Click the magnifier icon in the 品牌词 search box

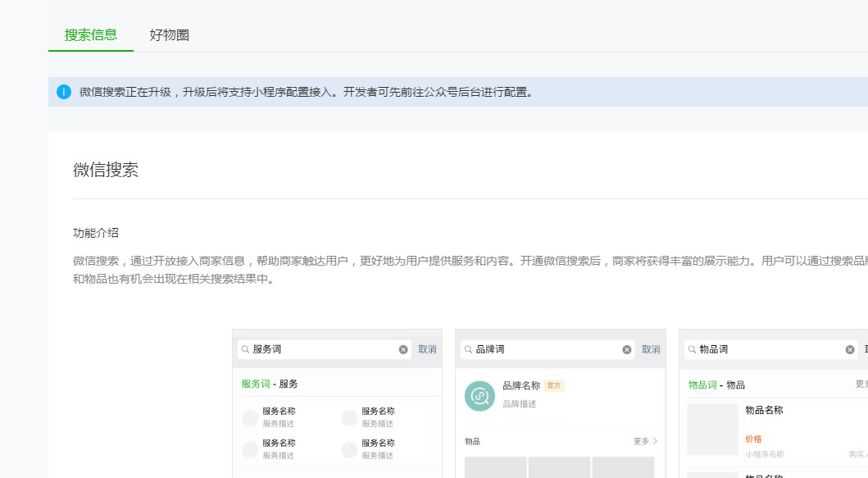coord(468,349)
